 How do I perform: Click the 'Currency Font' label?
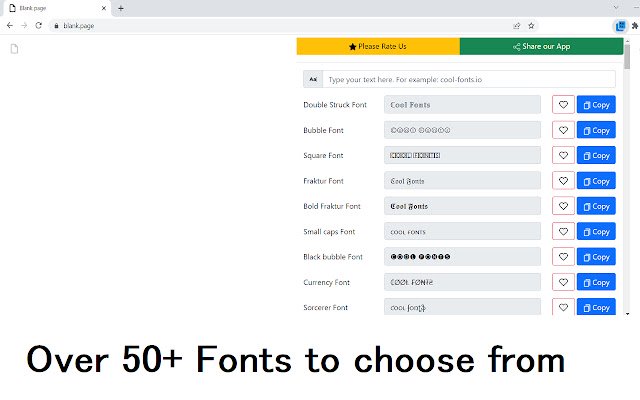(x=327, y=282)
